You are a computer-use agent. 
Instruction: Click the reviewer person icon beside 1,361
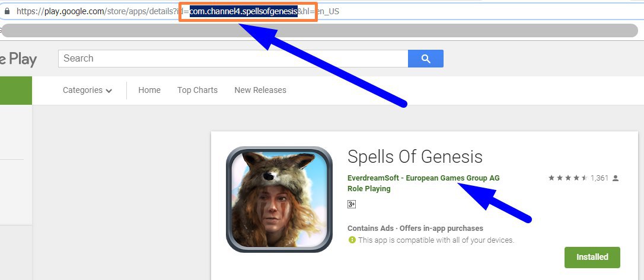616,178
